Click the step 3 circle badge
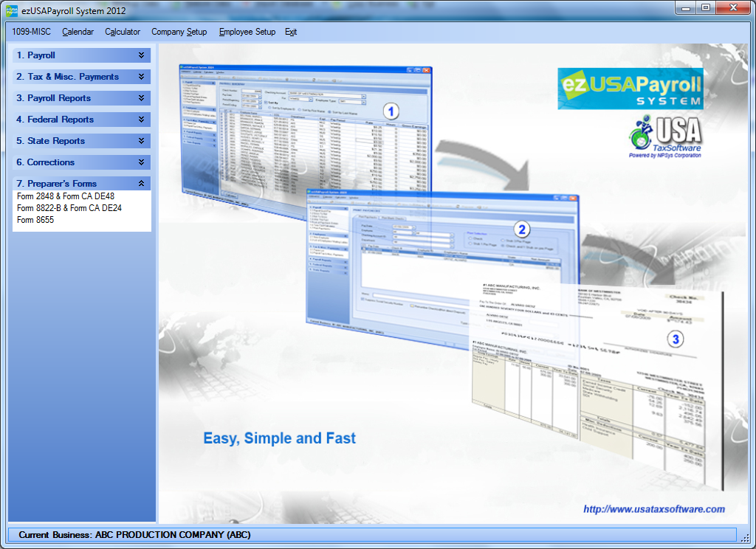The image size is (756, 549). click(x=675, y=340)
